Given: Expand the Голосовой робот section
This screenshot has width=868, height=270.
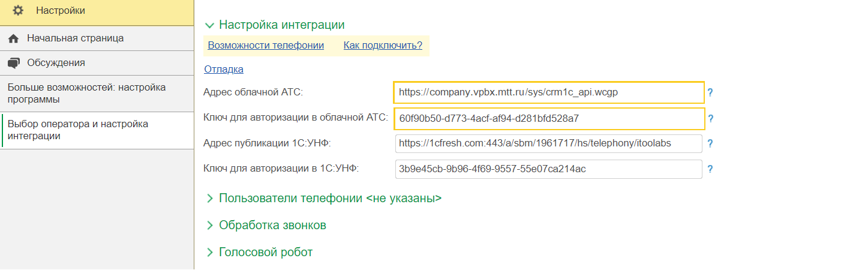Looking at the screenshot, I should pos(209,253).
